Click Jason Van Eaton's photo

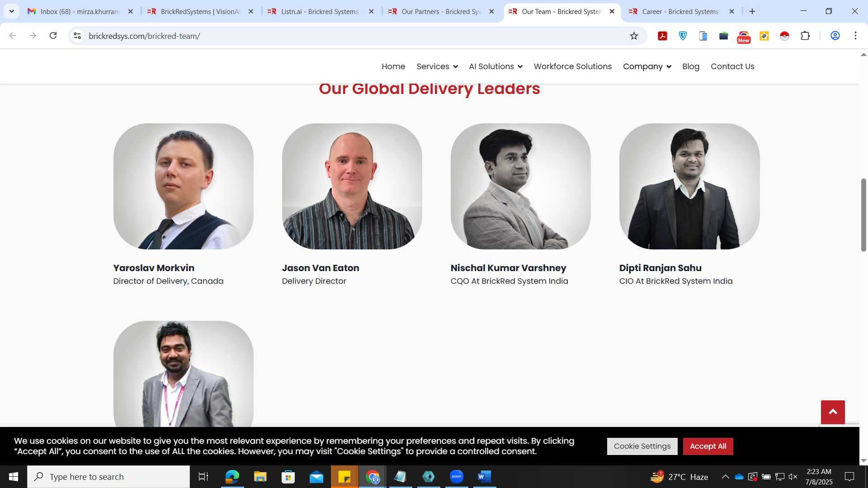click(352, 186)
